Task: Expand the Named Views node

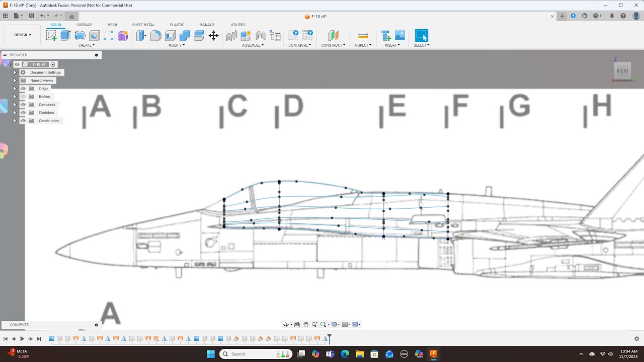Action: (x=15, y=80)
